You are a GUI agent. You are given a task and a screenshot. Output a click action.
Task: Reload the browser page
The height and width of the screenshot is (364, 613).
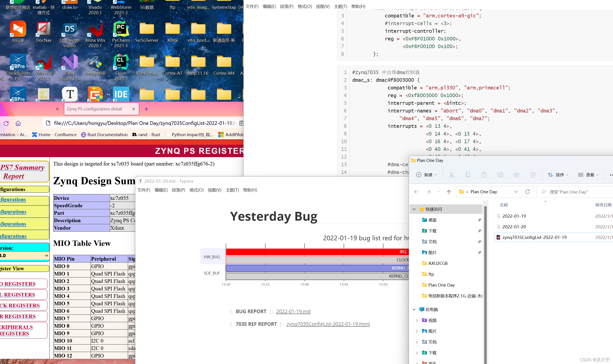(x=6, y=123)
